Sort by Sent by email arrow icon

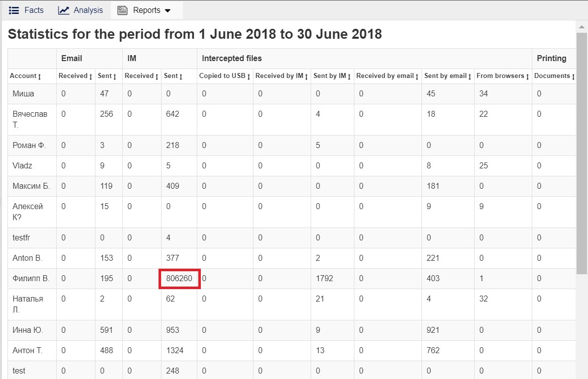tap(469, 76)
